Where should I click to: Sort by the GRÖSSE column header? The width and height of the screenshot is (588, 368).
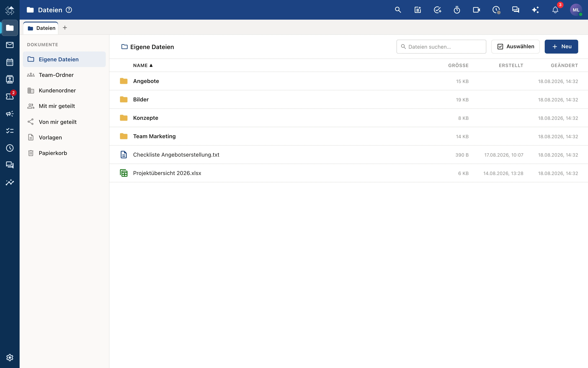[458, 65]
